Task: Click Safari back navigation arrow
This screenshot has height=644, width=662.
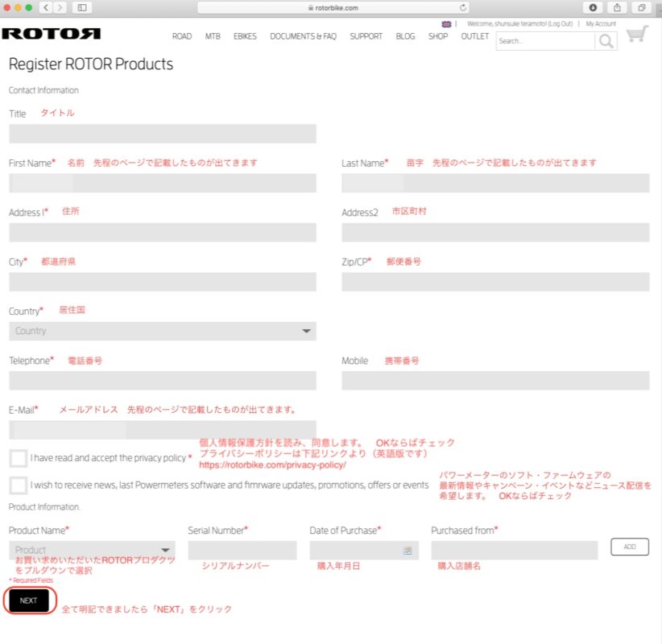Action: coord(44,7)
